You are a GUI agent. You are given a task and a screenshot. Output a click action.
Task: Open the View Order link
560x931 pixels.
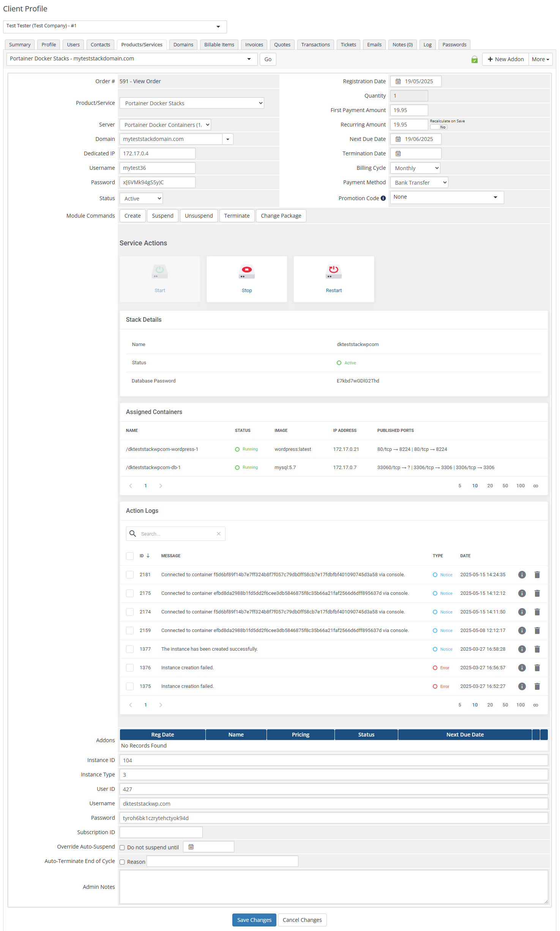click(x=147, y=81)
